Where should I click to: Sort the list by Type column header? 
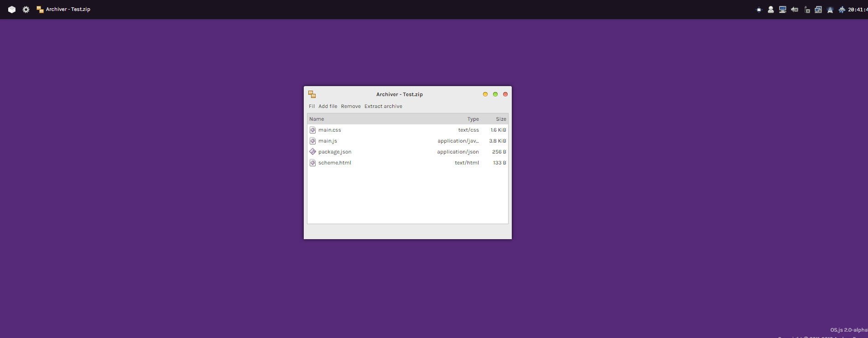tap(473, 119)
